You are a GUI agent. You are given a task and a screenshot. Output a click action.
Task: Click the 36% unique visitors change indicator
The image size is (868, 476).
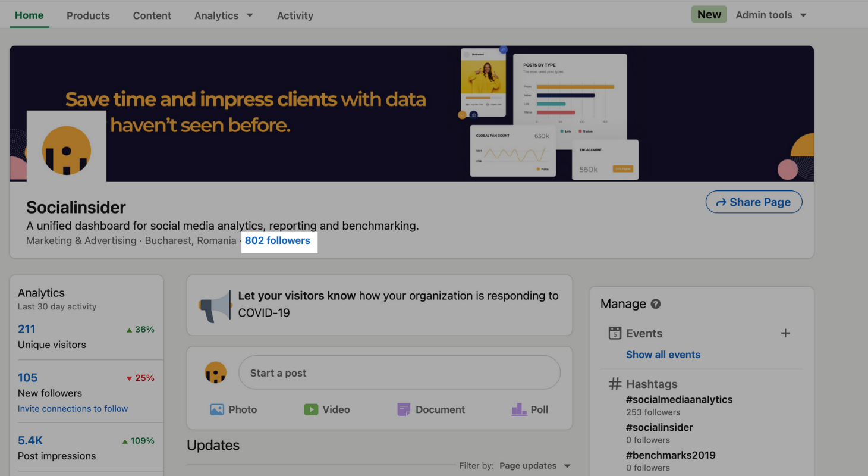[140, 330]
